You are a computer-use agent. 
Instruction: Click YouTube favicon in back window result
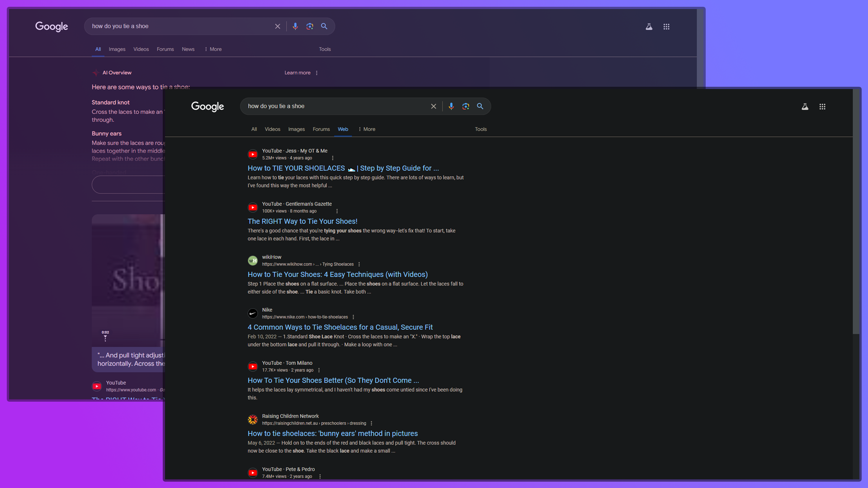click(x=97, y=386)
